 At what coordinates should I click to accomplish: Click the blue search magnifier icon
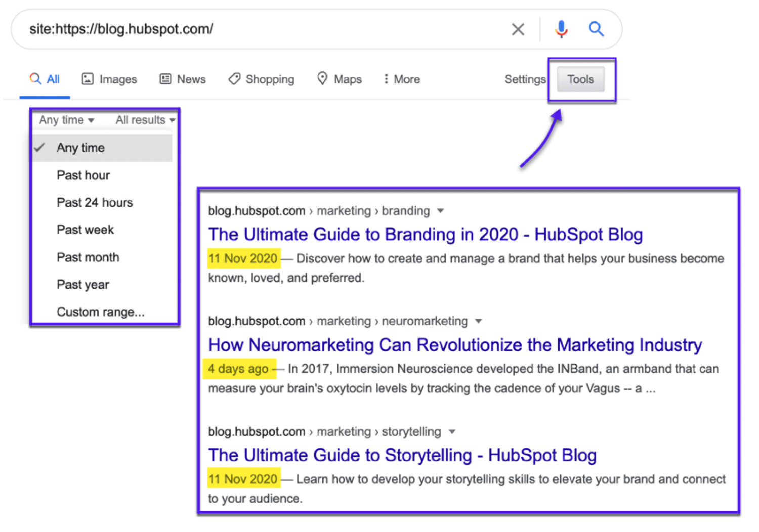[x=596, y=29]
